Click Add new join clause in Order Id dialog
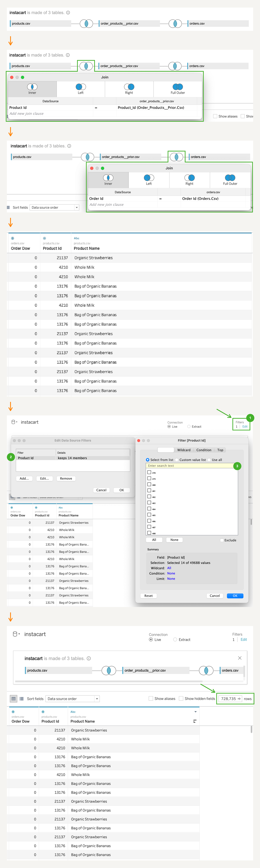 106,205
